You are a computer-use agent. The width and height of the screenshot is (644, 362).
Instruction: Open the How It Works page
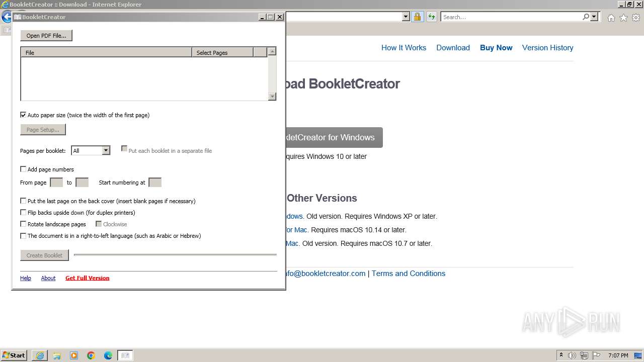pyautogui.click(x=404, y=48)
